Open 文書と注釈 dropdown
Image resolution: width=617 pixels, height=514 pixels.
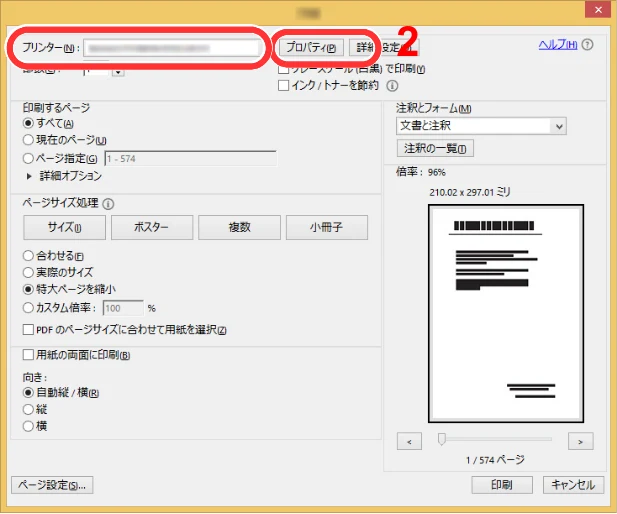[481, 126]
